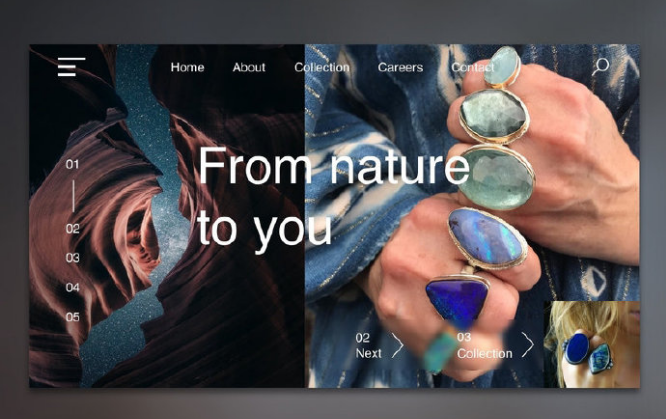Image resolution: width=666 pixels, height=419 pixels.
Task: Select slide 04 in side pagination
Action: pyautogui.click(x=73, y=288)
